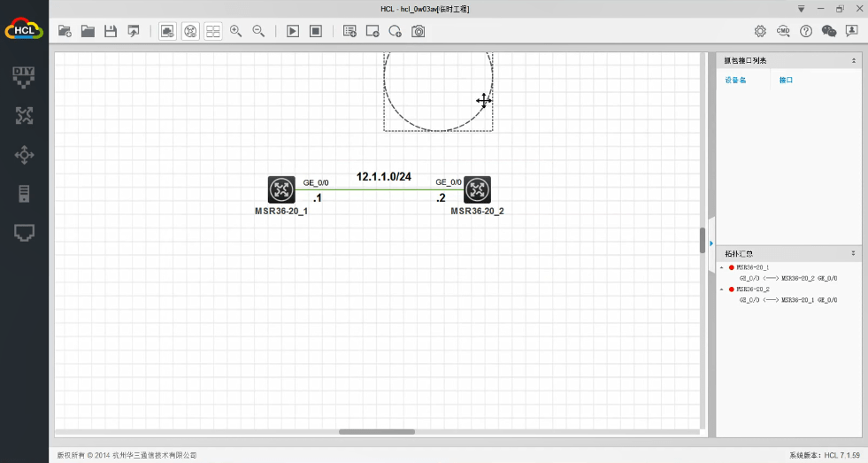Image resolution: width=868 pixels, height=463 pixels.
Task: Stop all devices with the stop button
Action: point(316,31)
